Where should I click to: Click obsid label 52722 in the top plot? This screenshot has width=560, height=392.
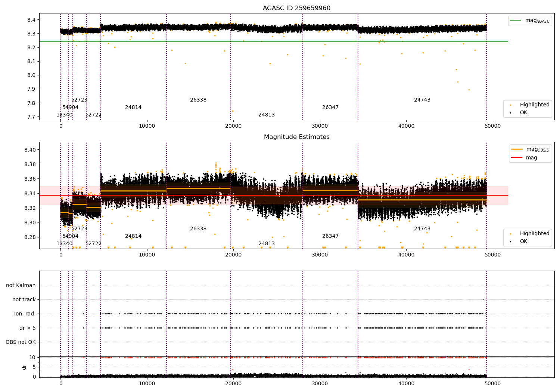pos(94,115)
